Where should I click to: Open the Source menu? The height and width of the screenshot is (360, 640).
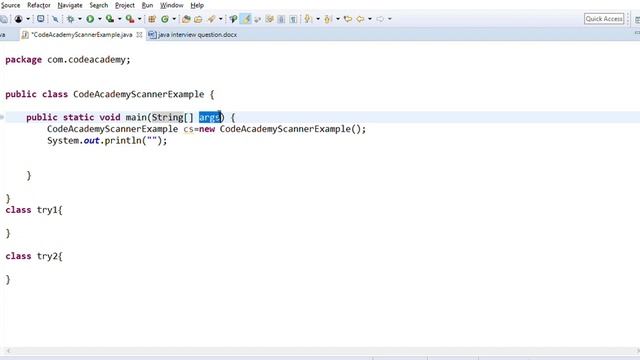pyautogui.click(x=10, y=5)
